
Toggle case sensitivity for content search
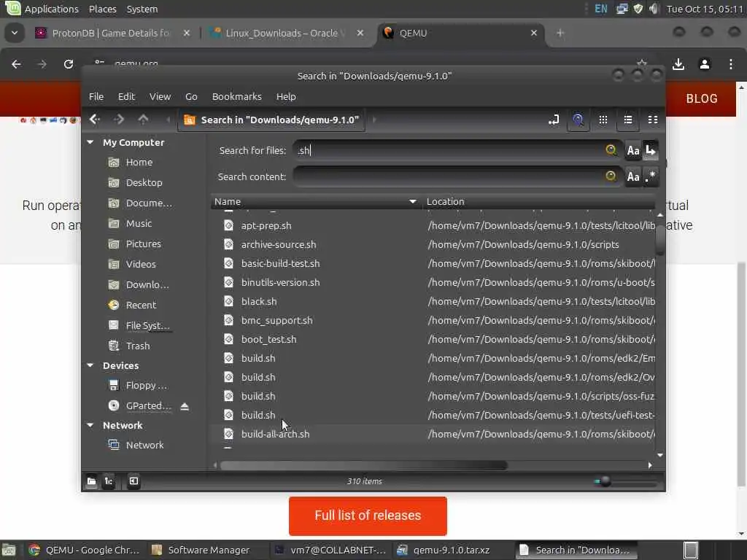pos(633,176)
